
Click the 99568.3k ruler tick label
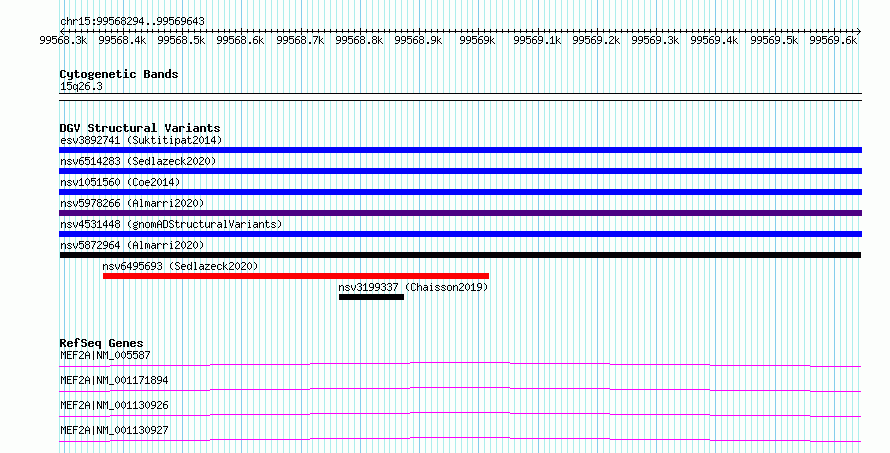pyautogui.click(x=63, y=40)
